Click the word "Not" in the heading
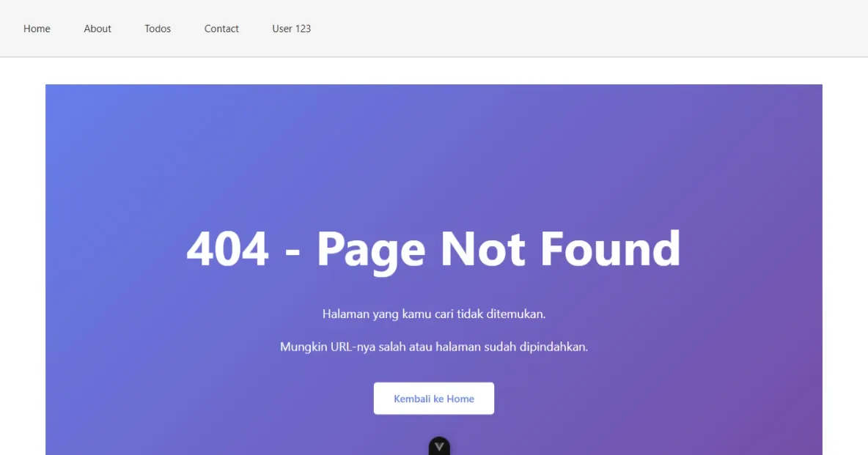This screenshot has height=455, width=868. pyautogui.click(x=482, y=248)
